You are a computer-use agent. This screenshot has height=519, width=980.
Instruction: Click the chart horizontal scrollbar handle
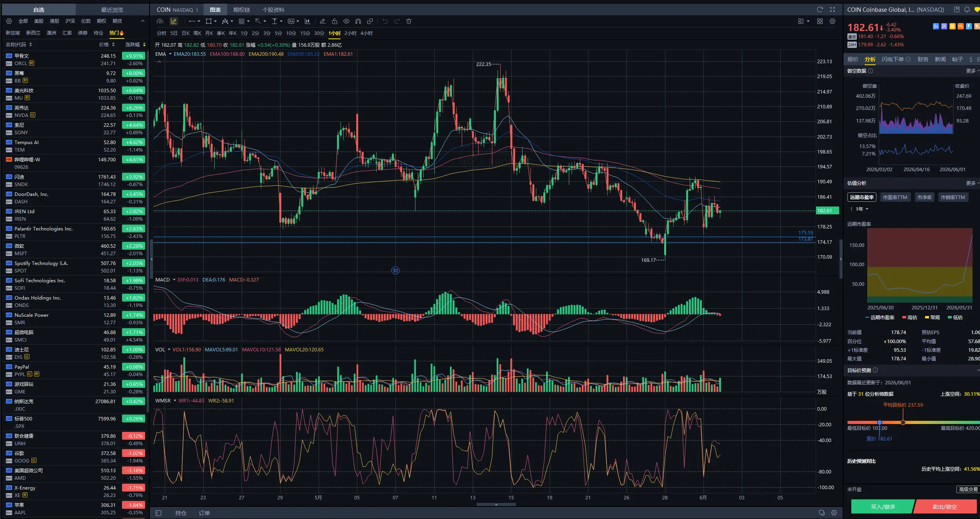pos(496,504)
